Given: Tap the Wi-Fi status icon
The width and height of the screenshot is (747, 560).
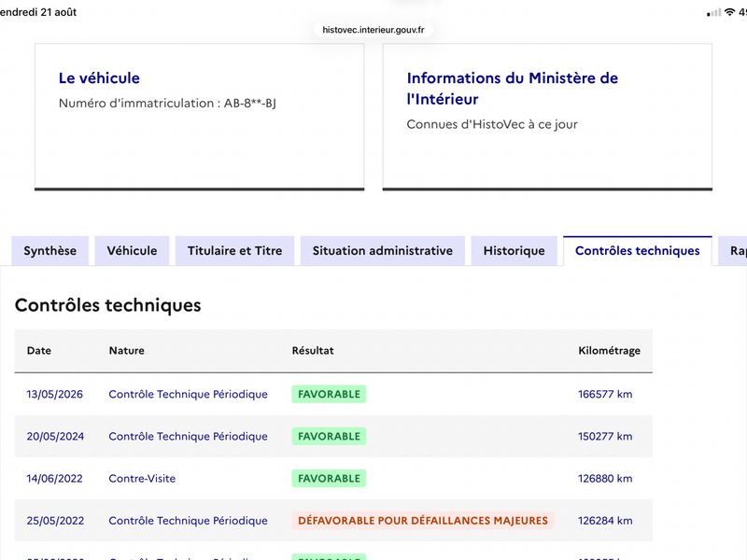Looking at the screenshot, I should coord(729,12).
